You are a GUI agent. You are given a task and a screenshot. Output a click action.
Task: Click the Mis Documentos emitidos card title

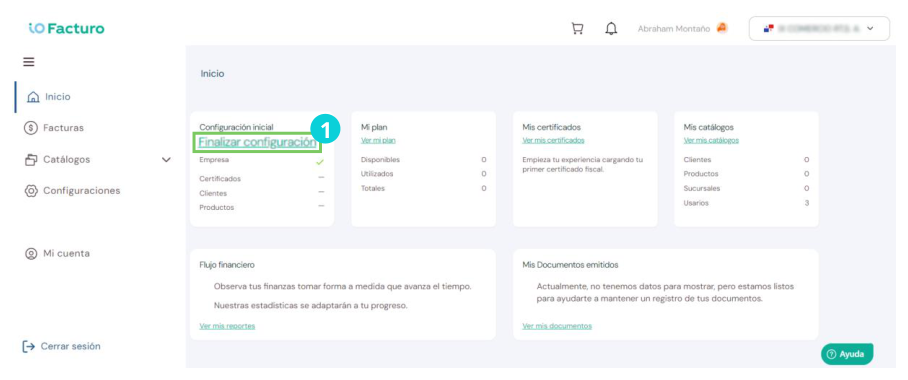[570, 265]
